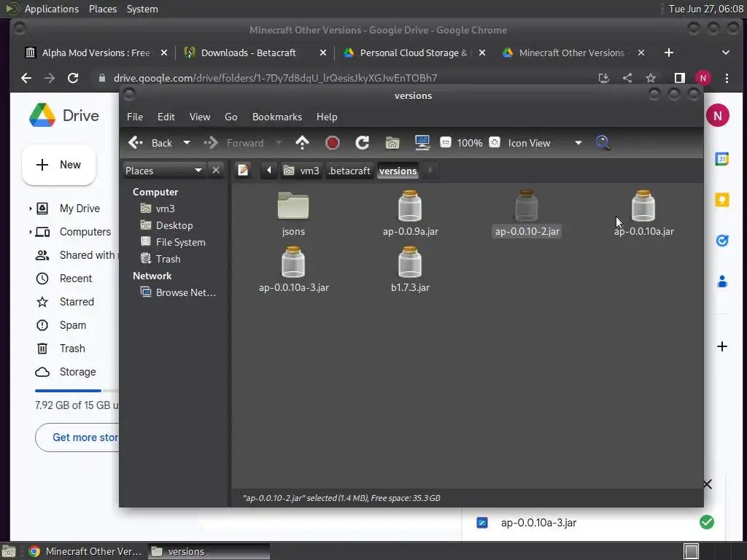Select vm3 breadcrumb in path bar
Screen dimensions: 747x560
(301, 171)
